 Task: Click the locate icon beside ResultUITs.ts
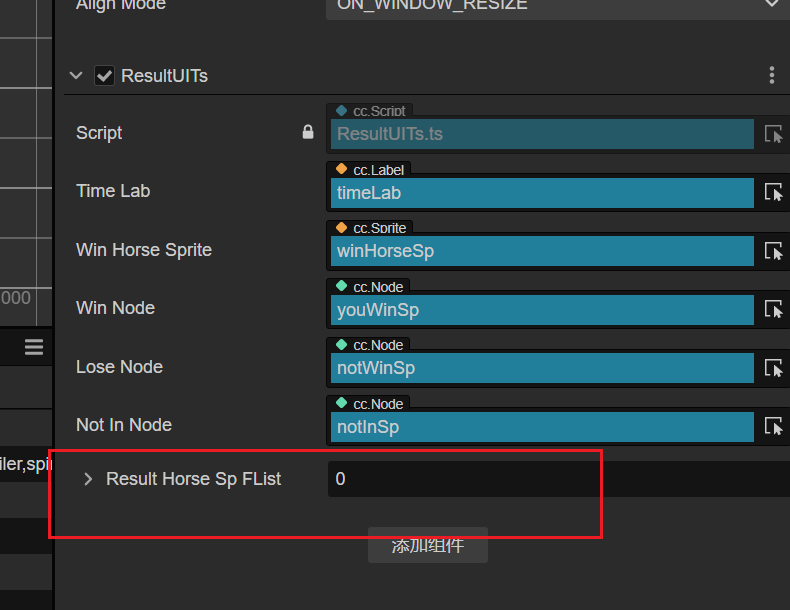[x=773, y=134]
